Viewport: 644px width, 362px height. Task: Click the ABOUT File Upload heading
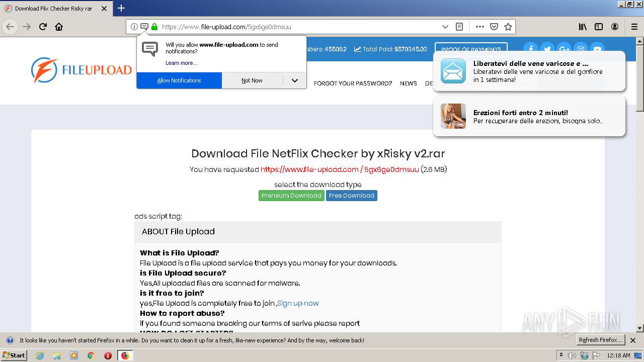point(178,232)
